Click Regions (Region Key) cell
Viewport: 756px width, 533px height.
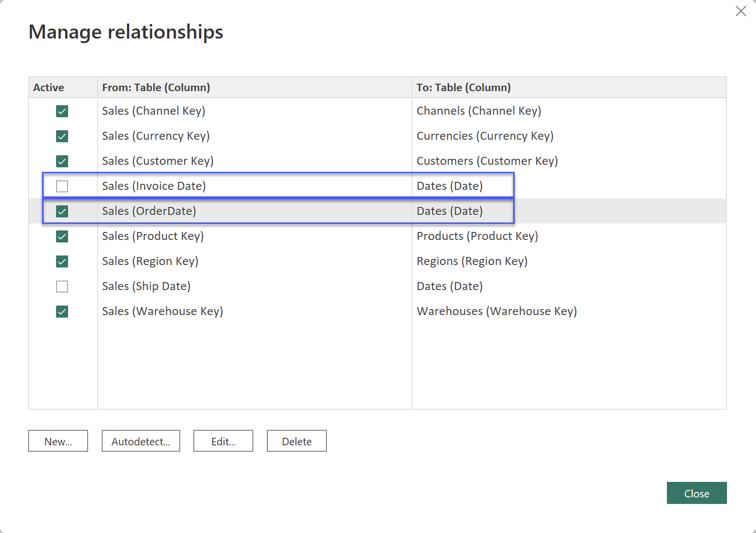(472, 261)
